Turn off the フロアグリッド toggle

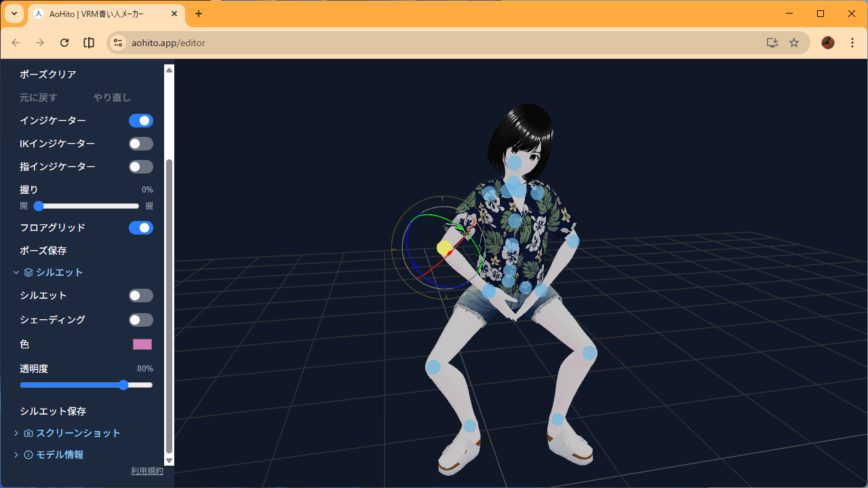[x=140, y=227]
